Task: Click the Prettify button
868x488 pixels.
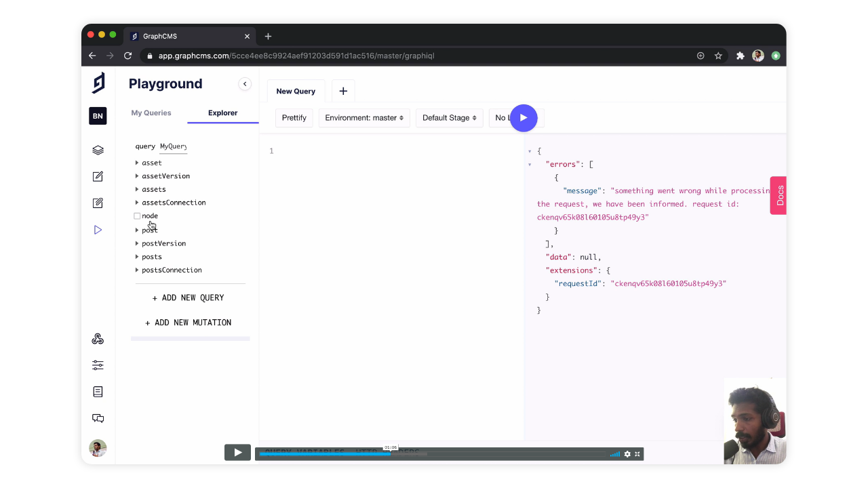Action: point(294,118)
